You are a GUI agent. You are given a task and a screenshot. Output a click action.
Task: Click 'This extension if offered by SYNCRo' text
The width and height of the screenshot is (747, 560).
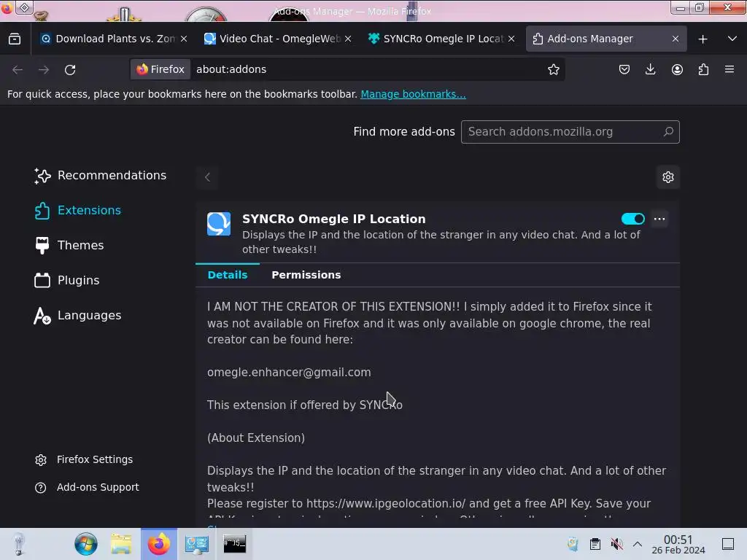pyautogui.click(x=305, y=405)
